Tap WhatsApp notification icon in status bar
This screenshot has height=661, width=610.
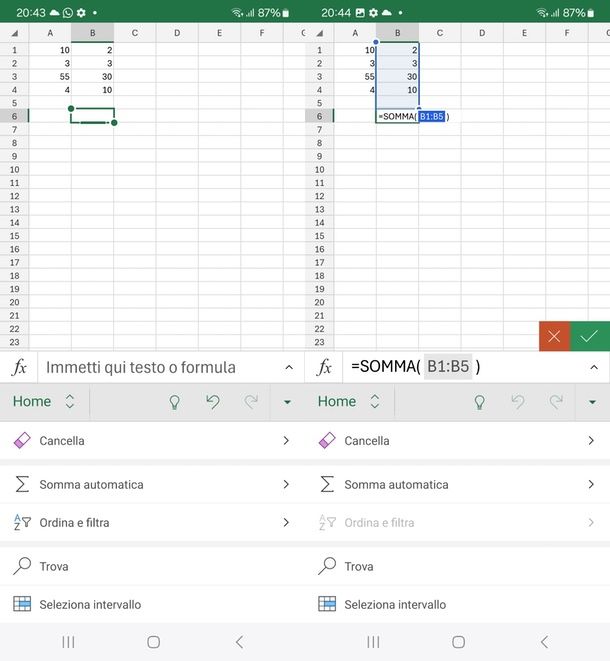click(x=68, y=13)
